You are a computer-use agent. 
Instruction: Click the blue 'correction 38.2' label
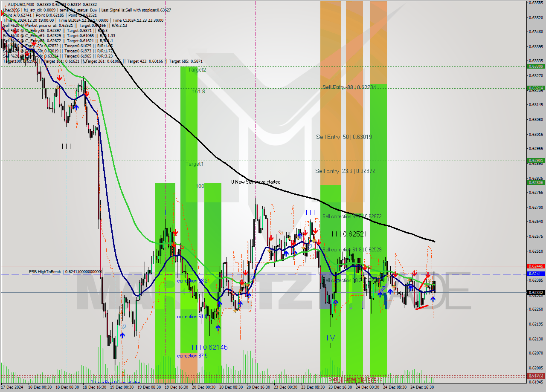(192, 281)
